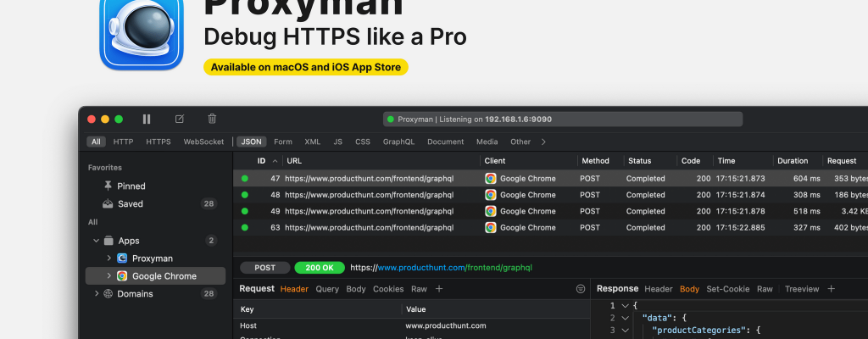Switch to the Request Cookies tab
868x339 pixels.
pos(388,289)
